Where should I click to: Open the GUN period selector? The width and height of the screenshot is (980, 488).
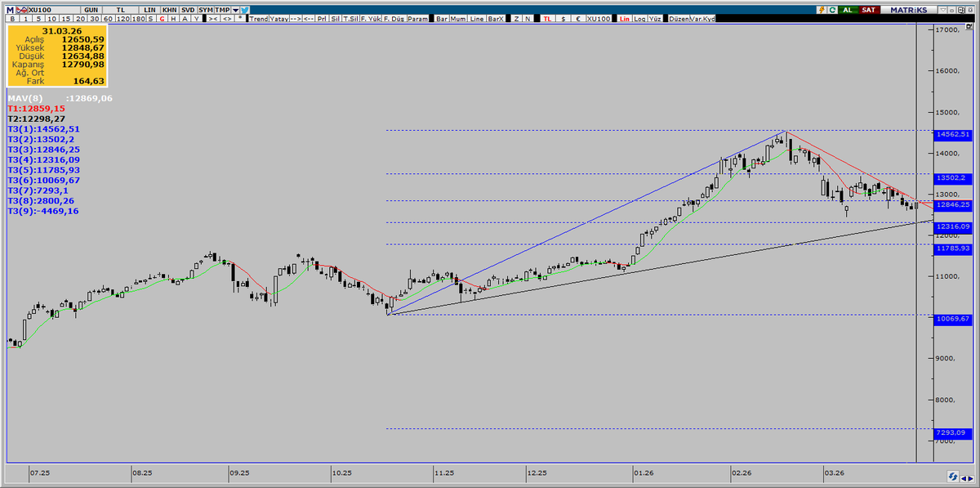coord(91,10)
